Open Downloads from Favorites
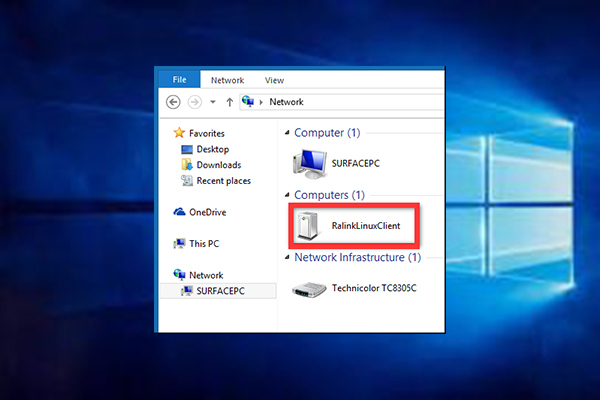 [x=219, y=165]
